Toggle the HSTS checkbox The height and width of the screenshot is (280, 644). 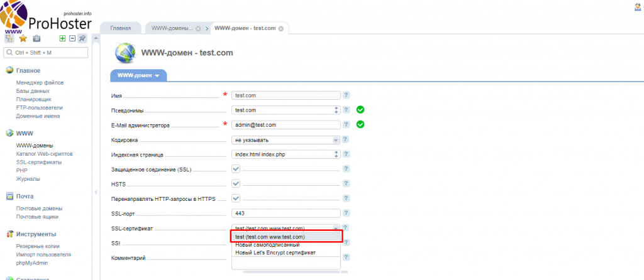pos(236,184)
